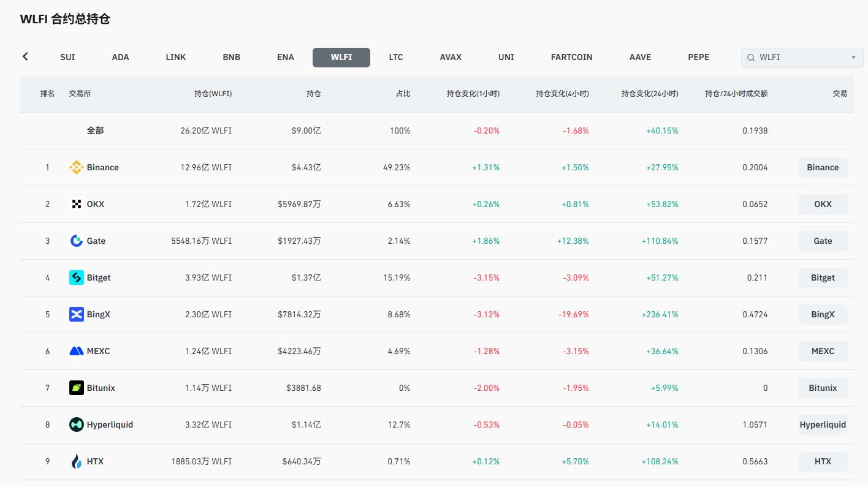Click the Hyperliquid exchange logo icon
868x487 pixels.
click(76, 425)
